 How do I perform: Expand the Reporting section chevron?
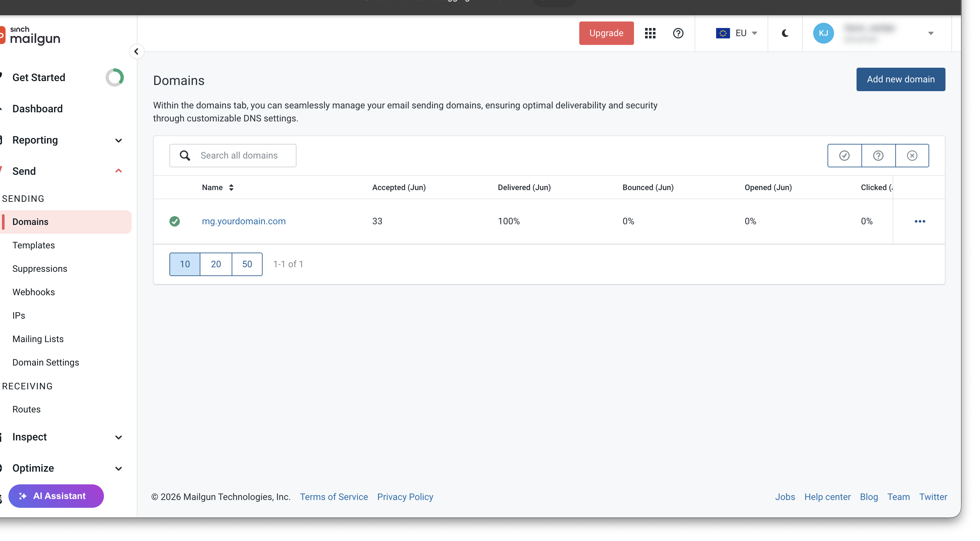[118, 141]
